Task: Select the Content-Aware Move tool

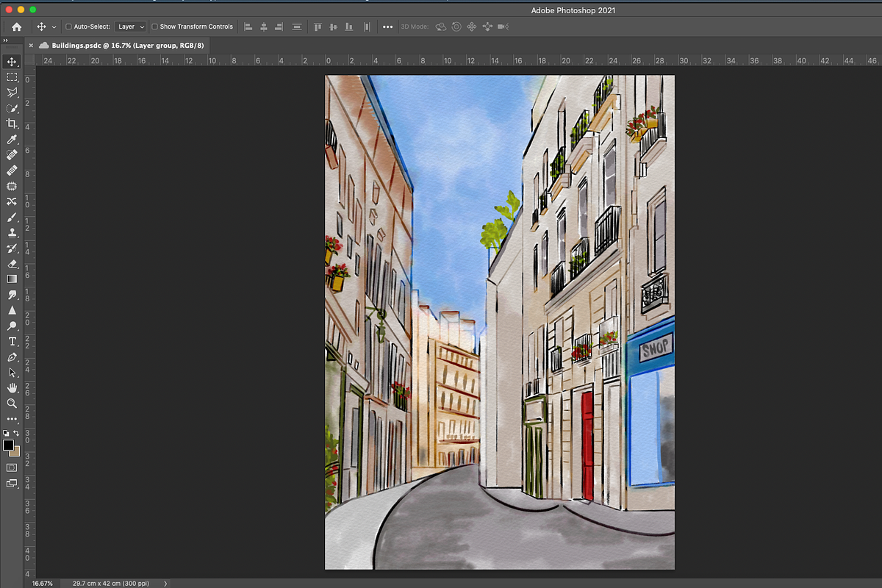Action: pos(12,201)
